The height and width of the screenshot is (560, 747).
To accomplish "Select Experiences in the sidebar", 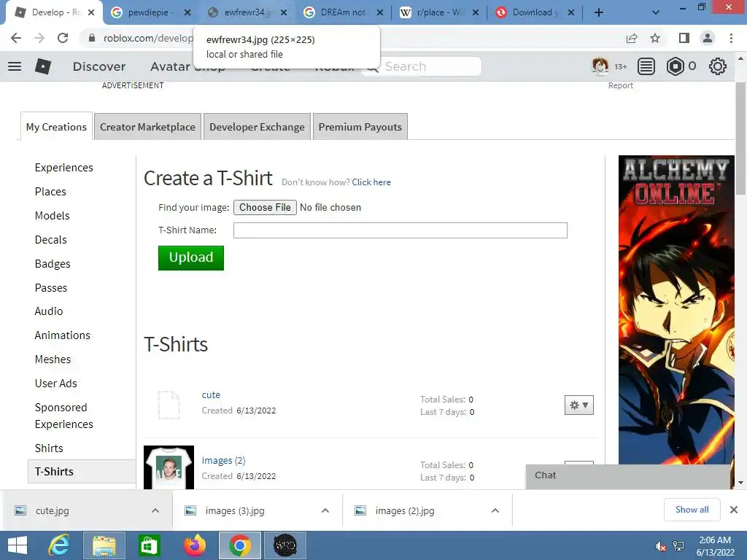I will click(64, 168).
